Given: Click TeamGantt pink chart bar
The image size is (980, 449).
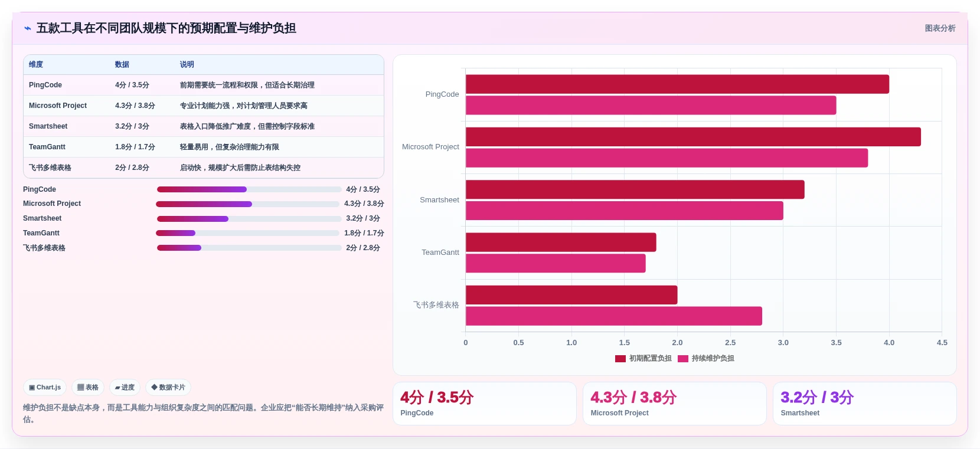Looking at the screenshot, I should (x=556, y=263).
